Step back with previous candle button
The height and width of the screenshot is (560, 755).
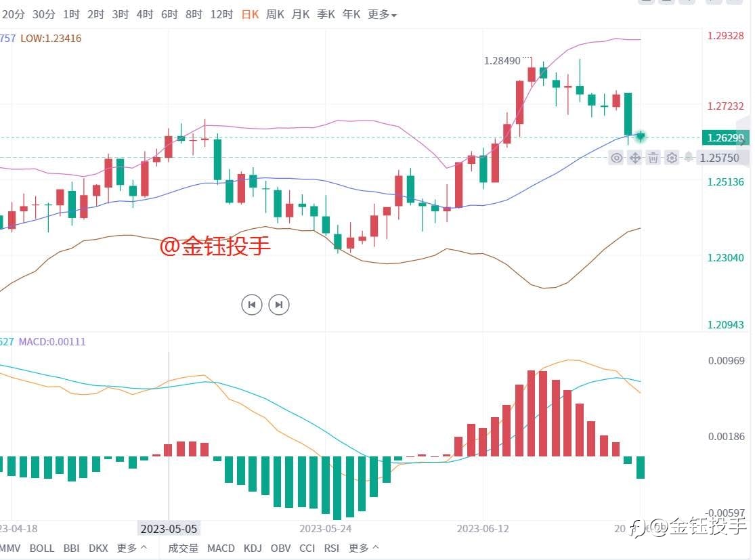point(252,304)
